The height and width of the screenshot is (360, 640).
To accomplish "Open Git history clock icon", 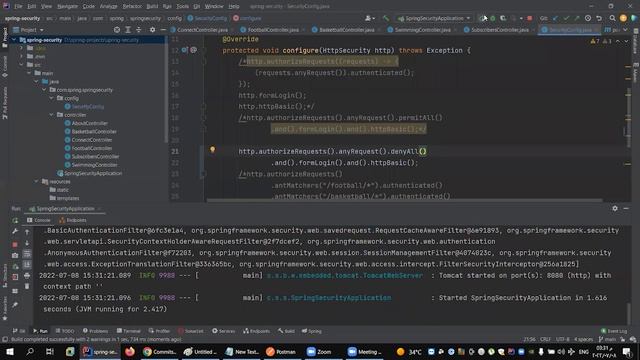I will click(x=588, y=18).
